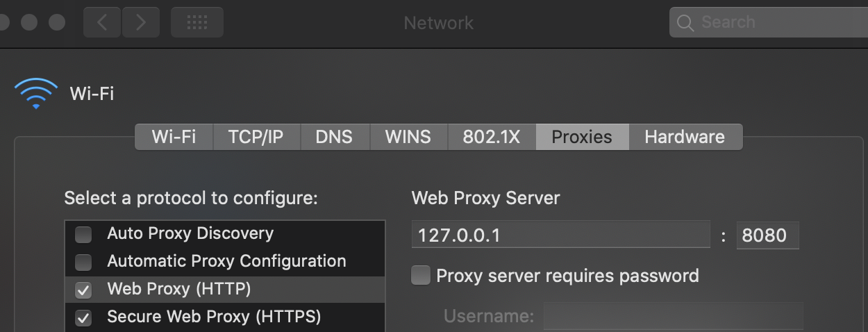868x332 pixels.
Task: Go to the DNS tab
Action: (x=334, y=137)
